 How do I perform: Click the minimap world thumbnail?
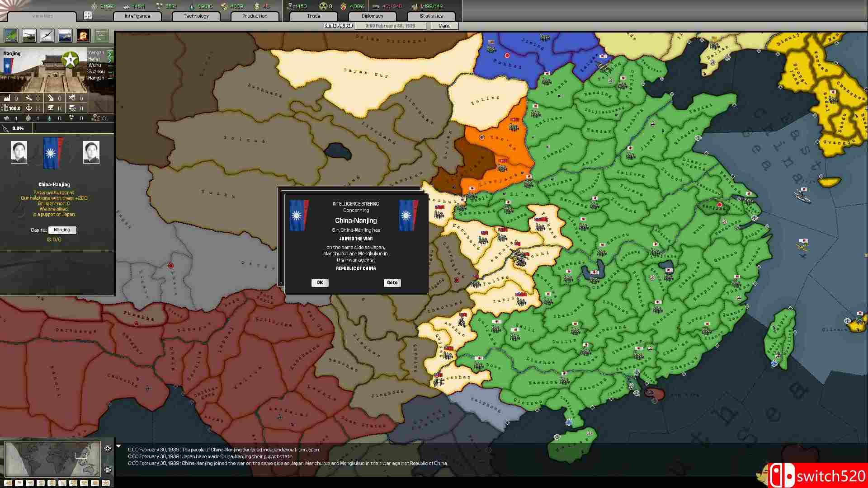pos(52,459)
